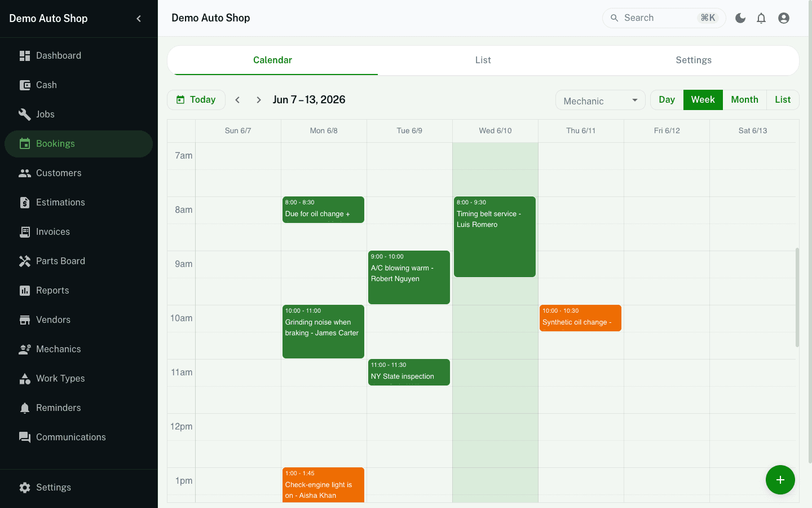Screen dimensions: 812x508
Task: Click the Jobs wrench icon
Action: pos(25,114)
